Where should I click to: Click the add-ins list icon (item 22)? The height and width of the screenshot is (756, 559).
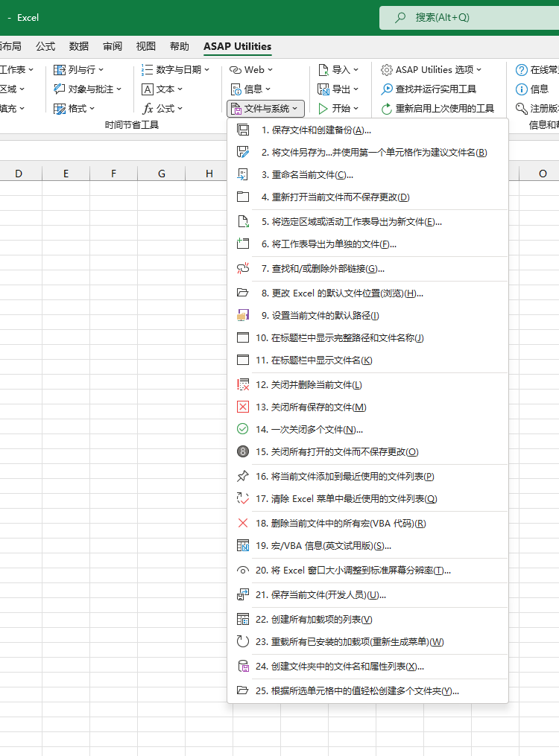coord(243,619)
